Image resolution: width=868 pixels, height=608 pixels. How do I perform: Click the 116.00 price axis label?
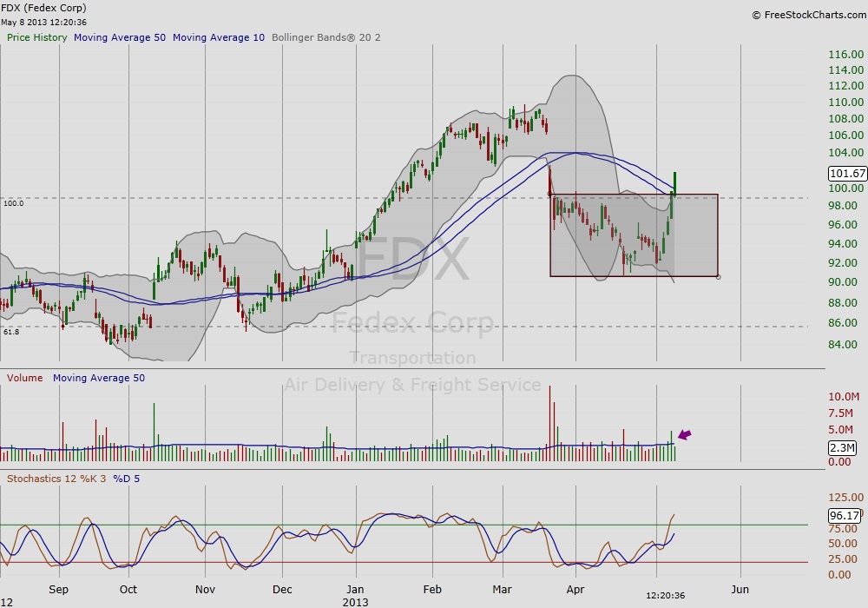click(x=845, y=54)
